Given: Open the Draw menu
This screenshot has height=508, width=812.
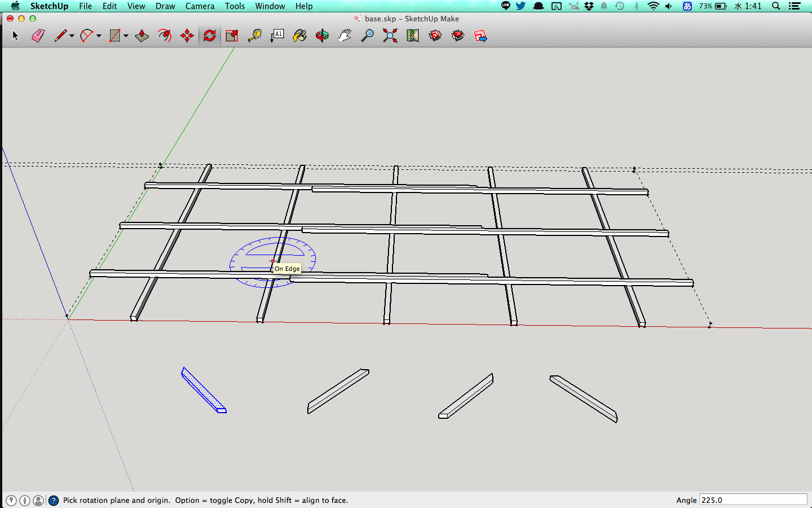Looking at the screenshot, I should click(165, 6).
